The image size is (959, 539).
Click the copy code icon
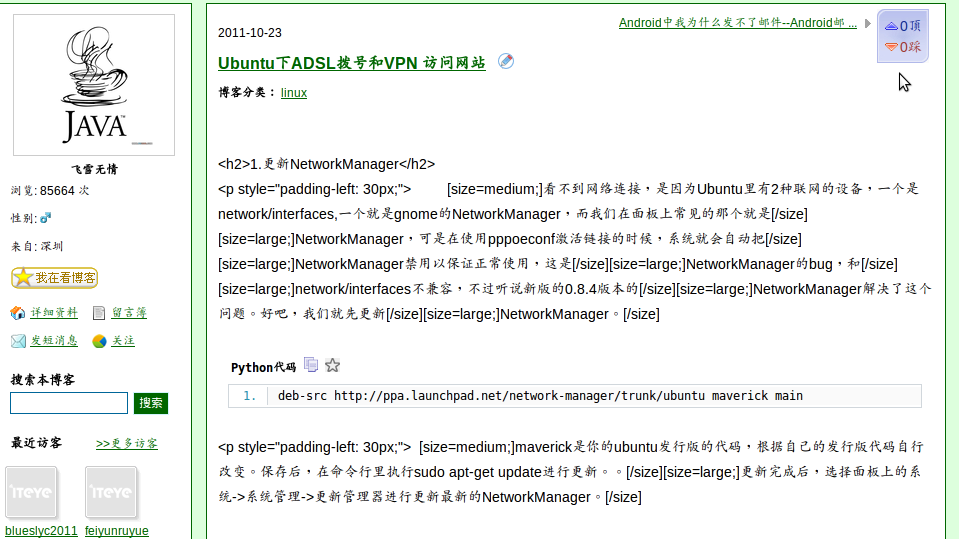[x=311, y=365]
